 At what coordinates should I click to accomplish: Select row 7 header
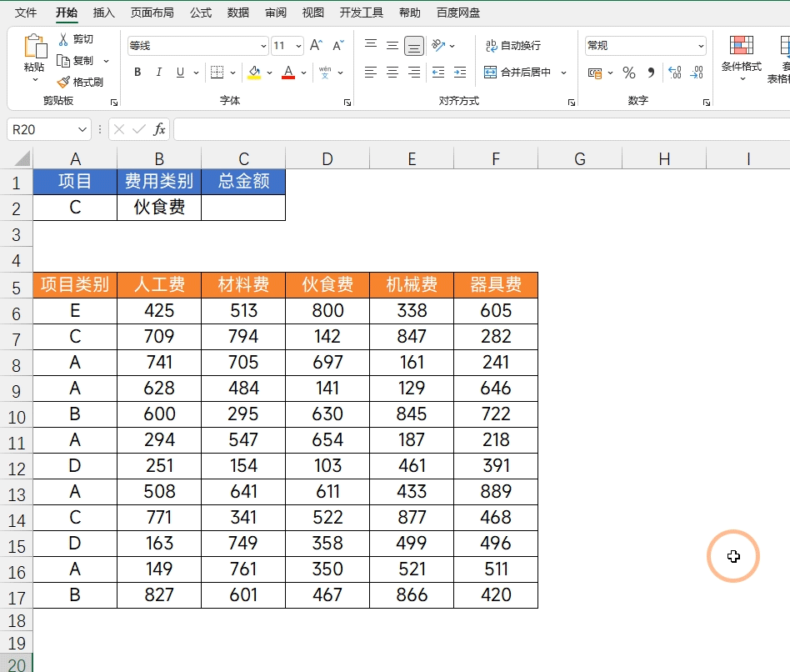coord(16,339)
